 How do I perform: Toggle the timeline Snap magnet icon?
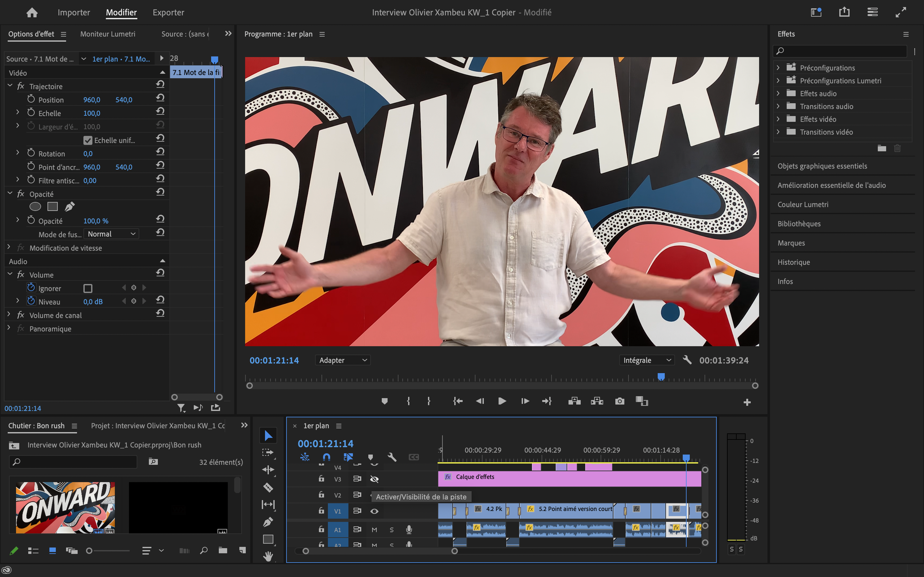point(327,457)
